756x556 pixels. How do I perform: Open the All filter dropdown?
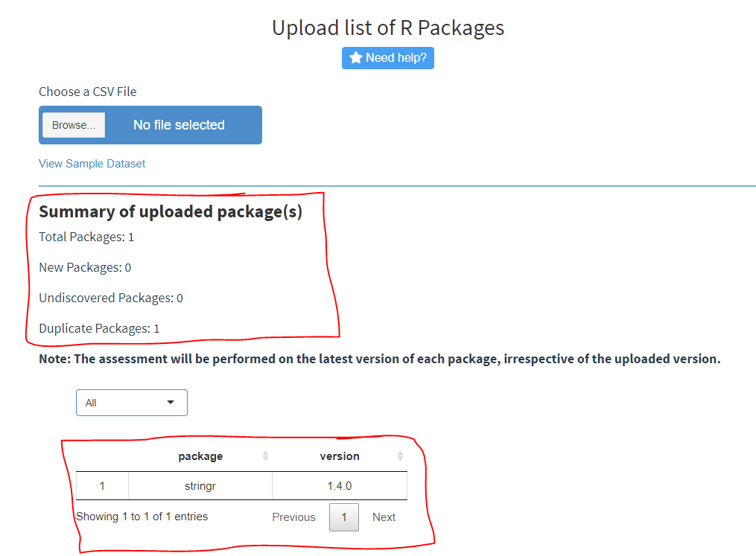[x=131, y=402]
